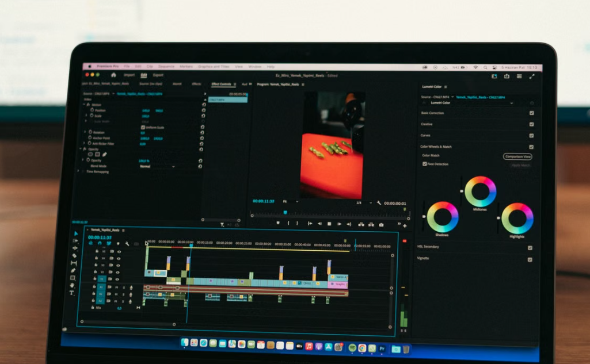Toggle the timeline Snap magnet icon
The image size is (590, 364).
click(x=100, y=243)
